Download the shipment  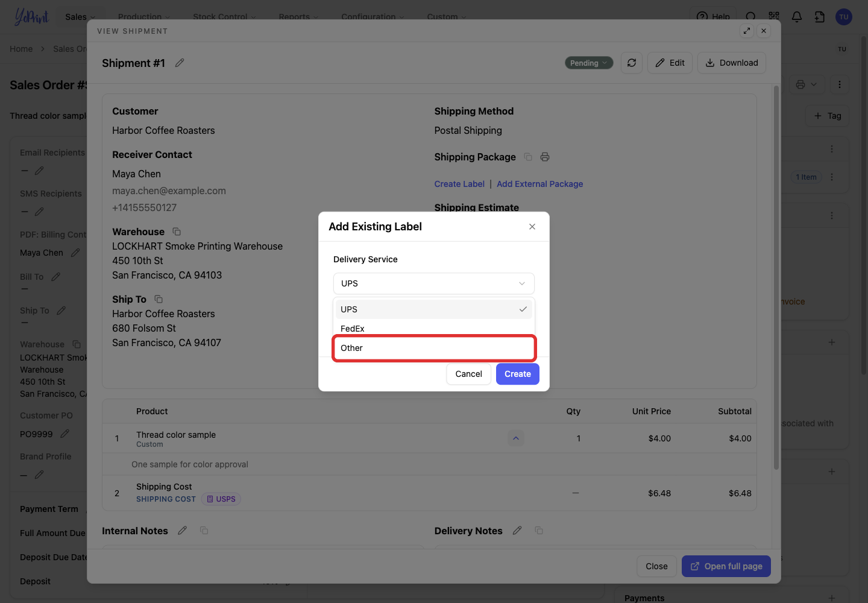tap(732, 63)
